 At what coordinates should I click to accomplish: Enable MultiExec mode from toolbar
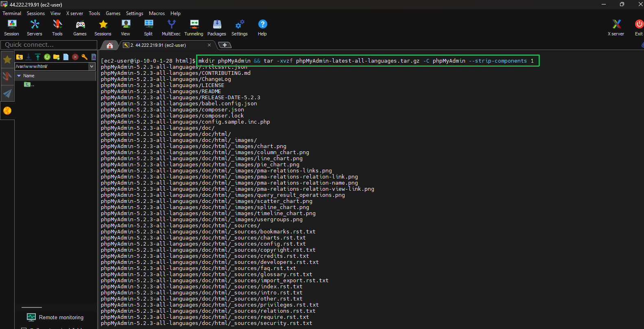click(171, 28)
